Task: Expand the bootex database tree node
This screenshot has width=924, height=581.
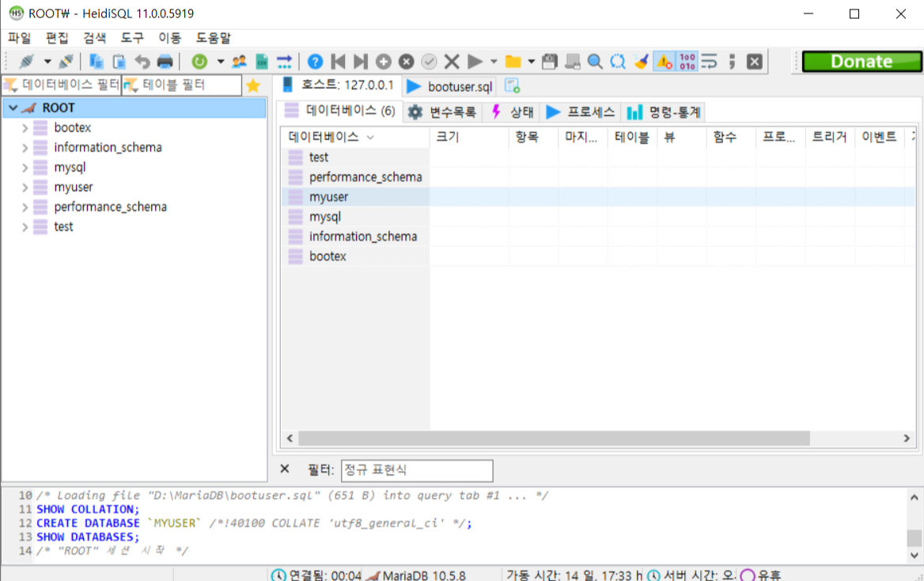Action: (25, 128)
